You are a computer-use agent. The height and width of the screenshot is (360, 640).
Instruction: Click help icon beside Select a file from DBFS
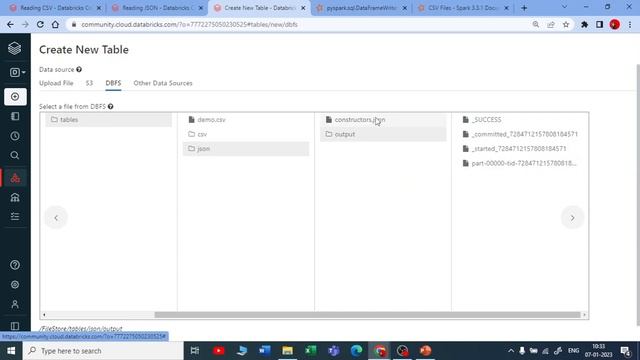[x=111, y=107]
